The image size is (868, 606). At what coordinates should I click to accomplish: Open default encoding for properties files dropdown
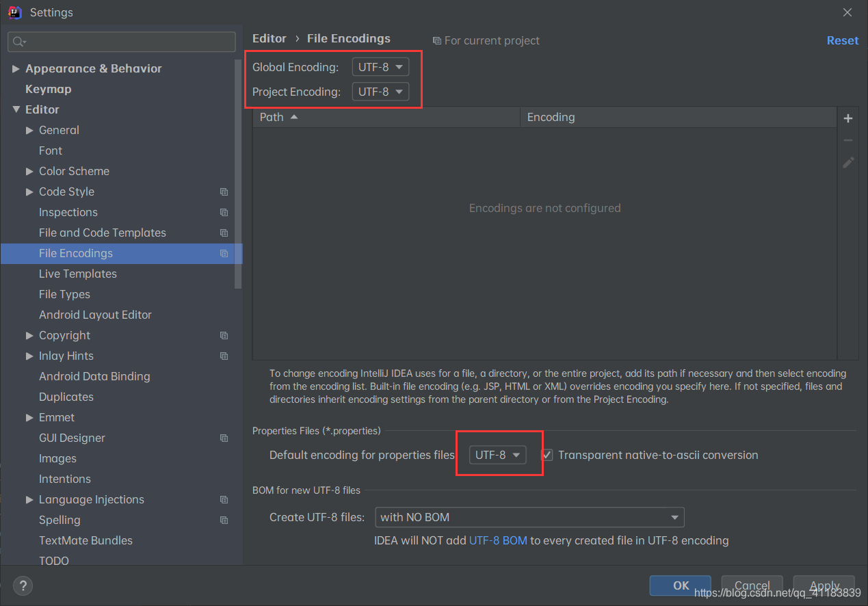tap(498, 455)
